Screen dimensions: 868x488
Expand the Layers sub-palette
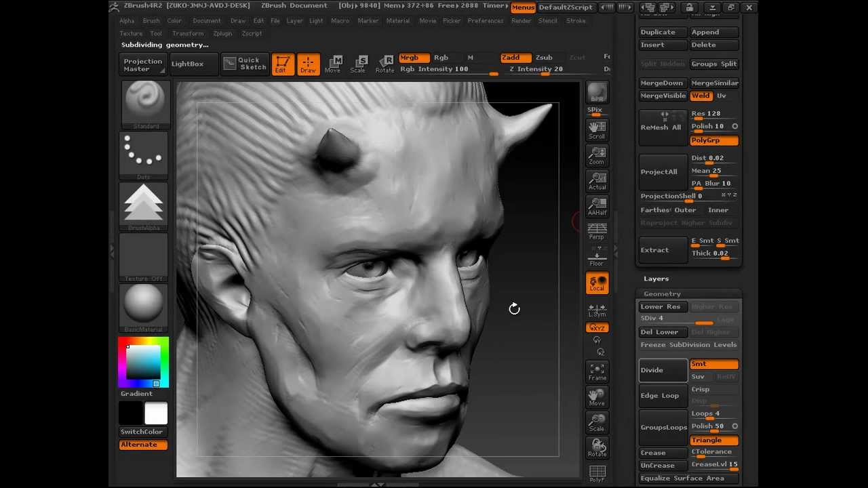click(x=656, y=279)
